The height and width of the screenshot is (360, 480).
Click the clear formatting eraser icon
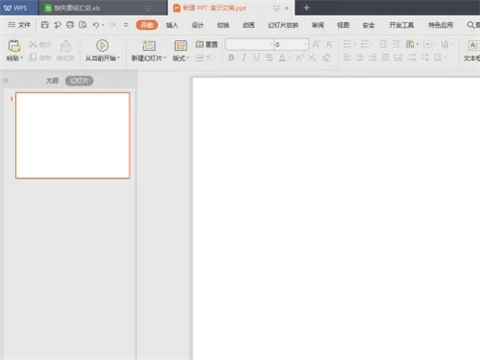coord(327,58)
